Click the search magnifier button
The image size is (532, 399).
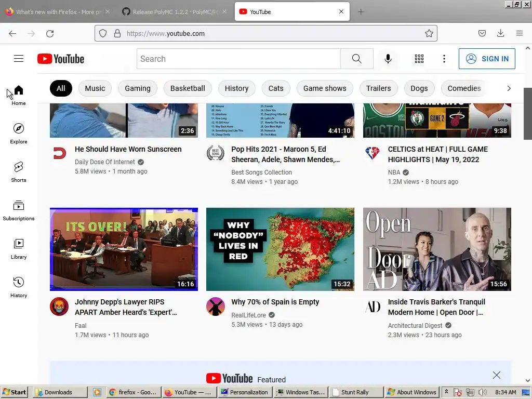pos(356,59)
